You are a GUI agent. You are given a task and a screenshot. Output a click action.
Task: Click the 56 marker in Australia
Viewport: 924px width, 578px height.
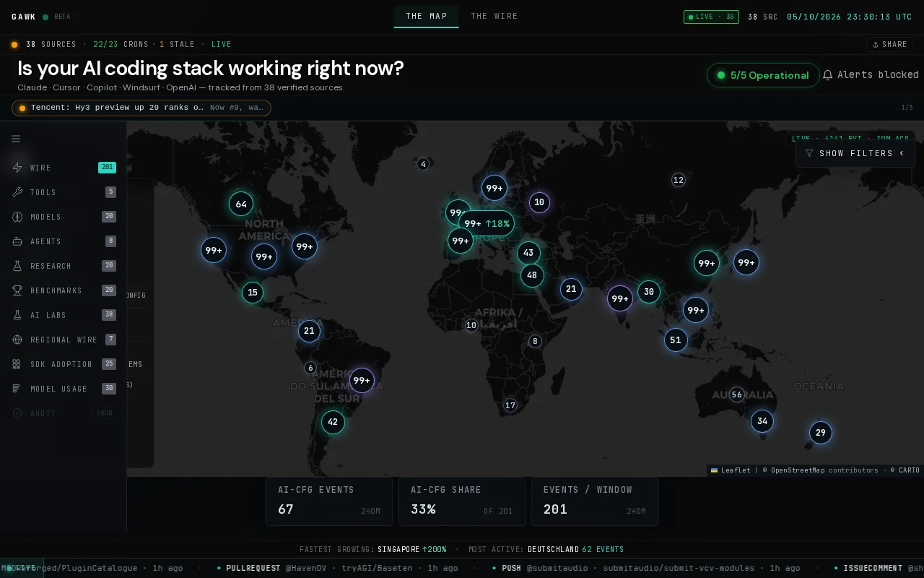click(737, 394)
